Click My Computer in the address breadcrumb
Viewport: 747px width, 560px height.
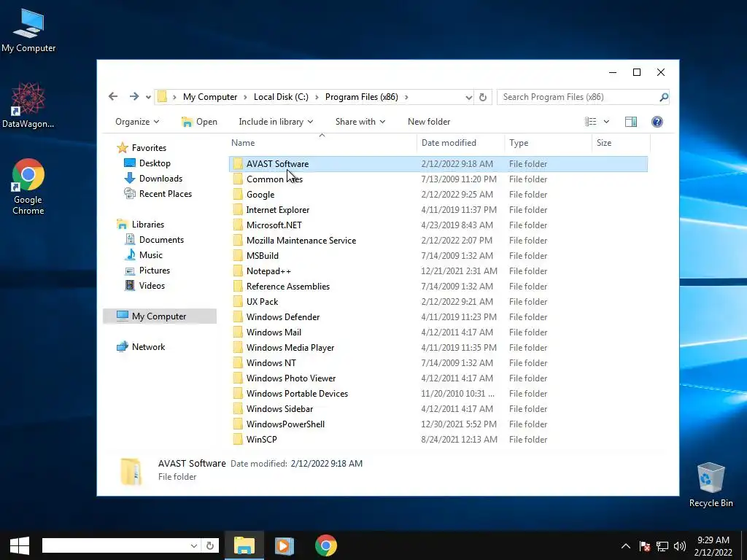(209, 97)
